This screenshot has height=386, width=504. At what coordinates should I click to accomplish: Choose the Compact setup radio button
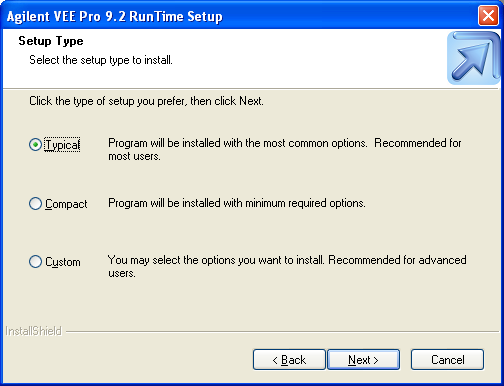pyautogui.click(x=35, y=203)
